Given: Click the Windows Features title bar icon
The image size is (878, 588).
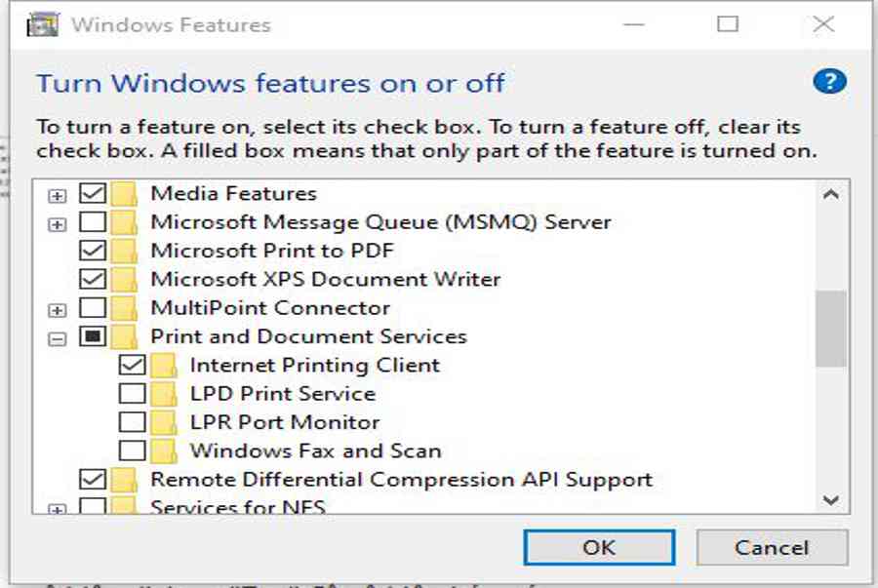Looking at the screenshot, I should [43, 24].
